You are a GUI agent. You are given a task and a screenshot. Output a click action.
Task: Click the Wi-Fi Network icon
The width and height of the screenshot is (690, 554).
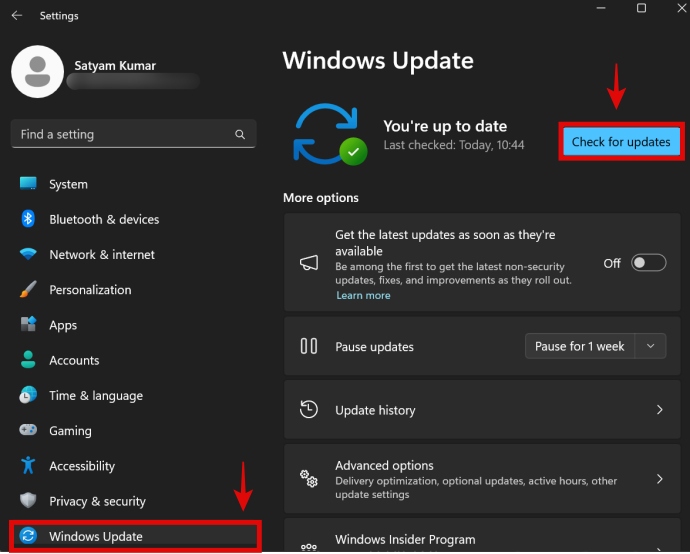click(x=28, y=254)
